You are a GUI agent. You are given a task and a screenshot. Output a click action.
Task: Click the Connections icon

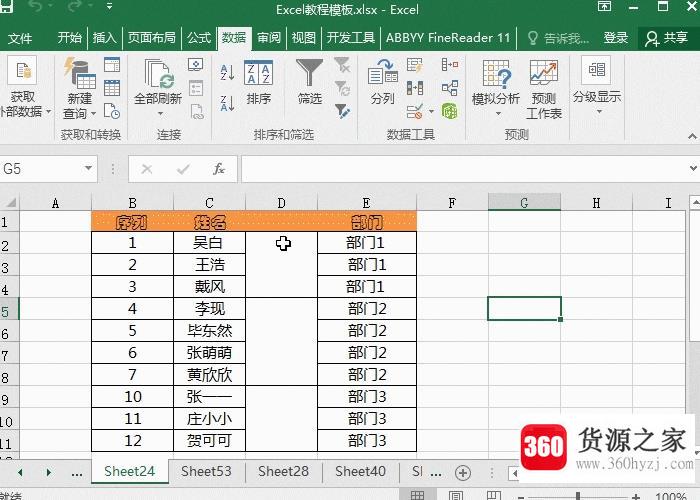click(196, 65)
